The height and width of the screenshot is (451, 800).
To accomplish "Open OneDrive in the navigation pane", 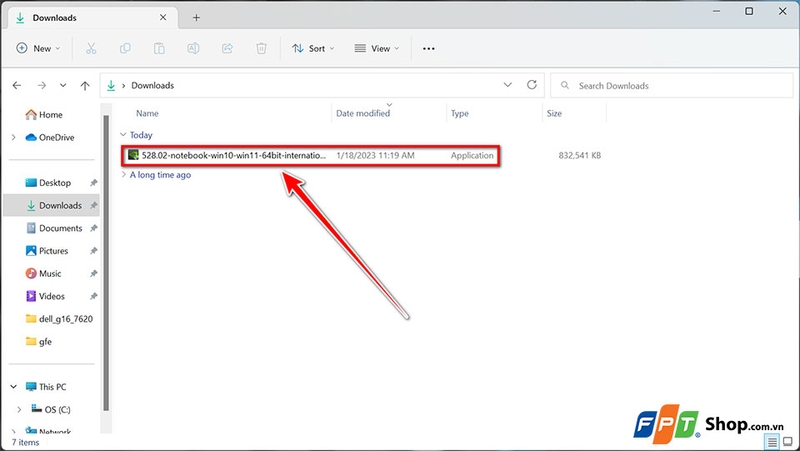I will click(50, 137).
